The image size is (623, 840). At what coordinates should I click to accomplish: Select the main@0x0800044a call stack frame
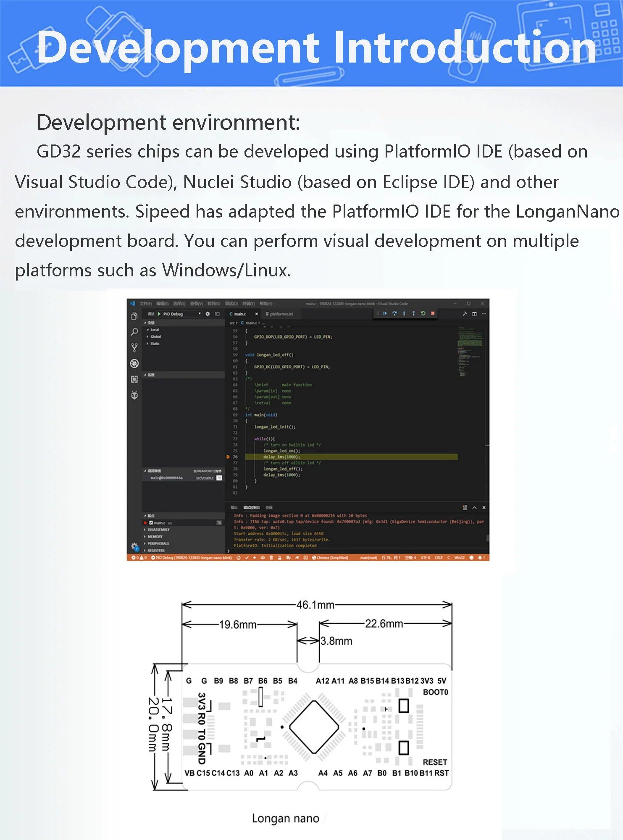click(x=183, y=478)
